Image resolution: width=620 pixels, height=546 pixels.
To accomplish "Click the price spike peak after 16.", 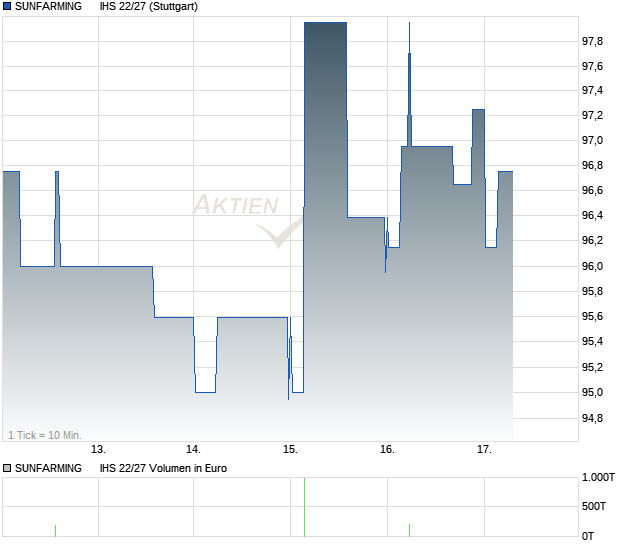I will pos(409,24).
